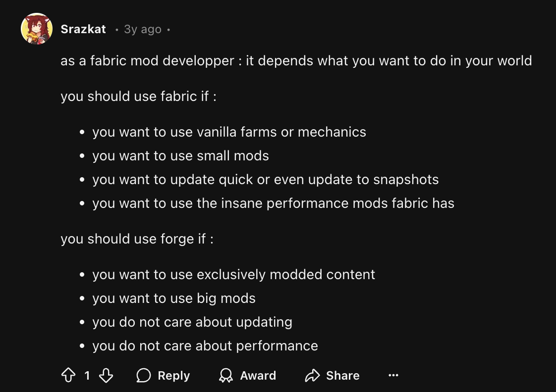Click the vote count number

(87, 376)
